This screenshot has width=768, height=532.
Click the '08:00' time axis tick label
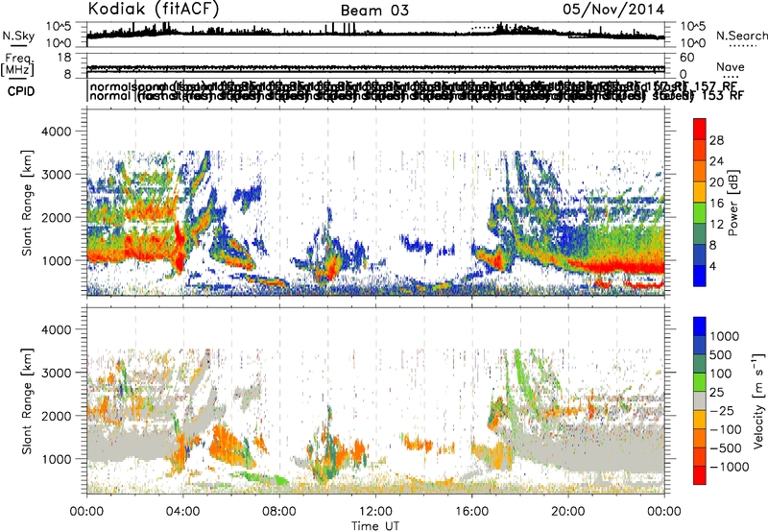[x=279, y=512]
